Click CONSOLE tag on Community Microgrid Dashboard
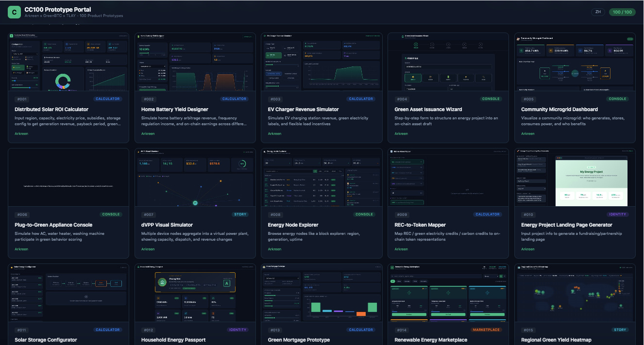The width and height of the screenshot is (644, 345). [617, 99]
